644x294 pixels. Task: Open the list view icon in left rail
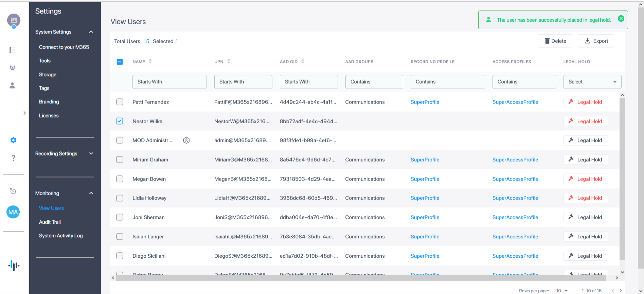(x=13, y=50)
